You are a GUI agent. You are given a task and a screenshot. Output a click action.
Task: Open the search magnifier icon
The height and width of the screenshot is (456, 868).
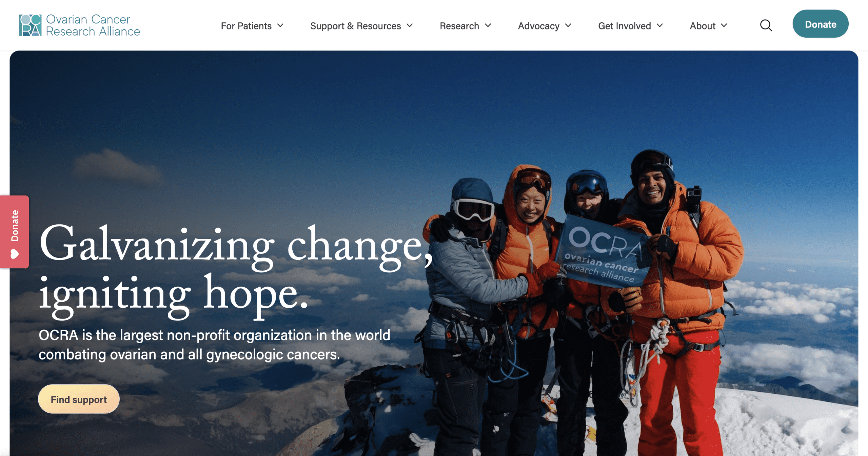click(x=766, y=25)
